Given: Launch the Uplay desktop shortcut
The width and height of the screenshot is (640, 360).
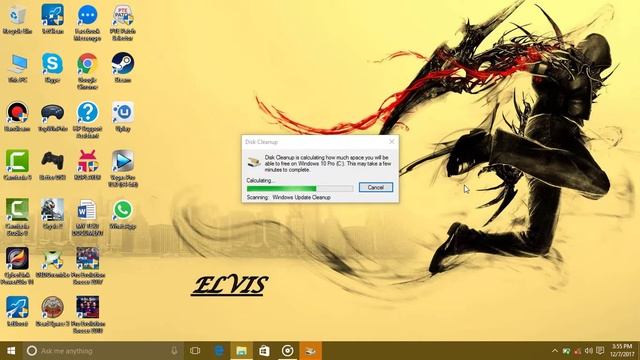Looking at the screenshot, I should coord(122,117).
